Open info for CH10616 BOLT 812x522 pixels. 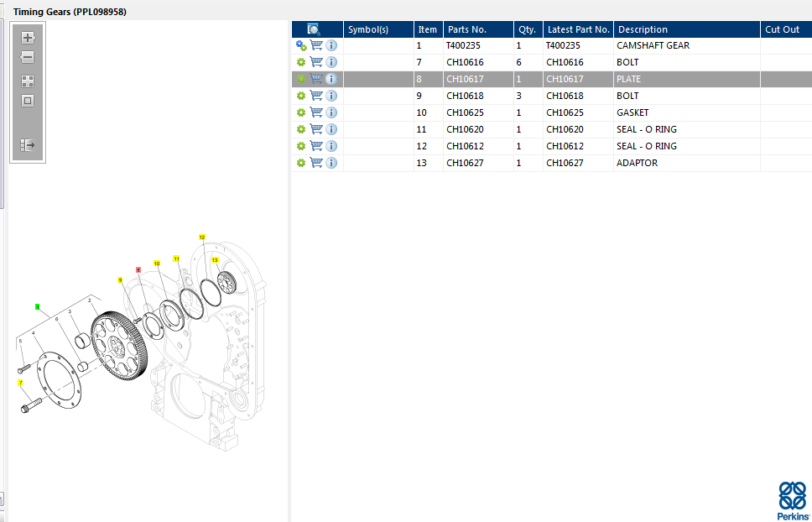coord(331,62)
